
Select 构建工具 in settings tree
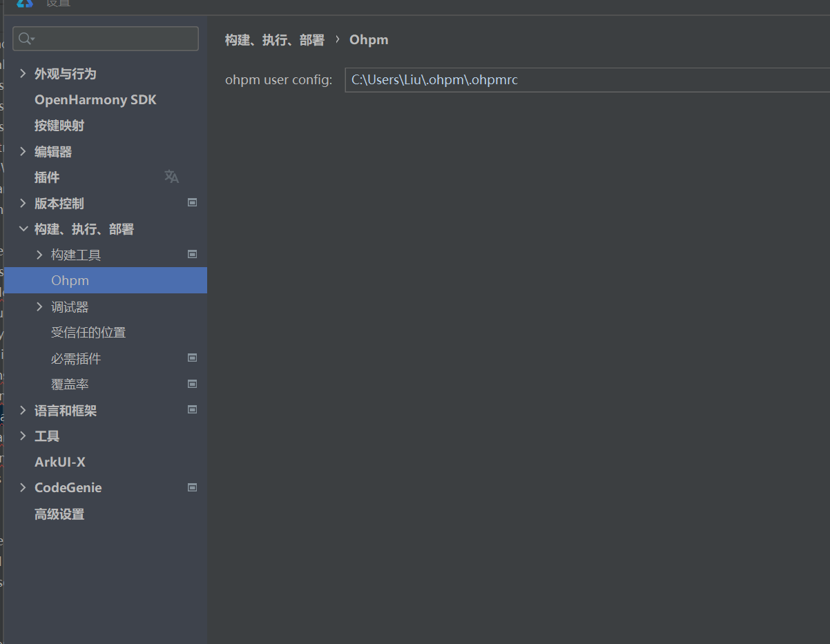(76, 255)
